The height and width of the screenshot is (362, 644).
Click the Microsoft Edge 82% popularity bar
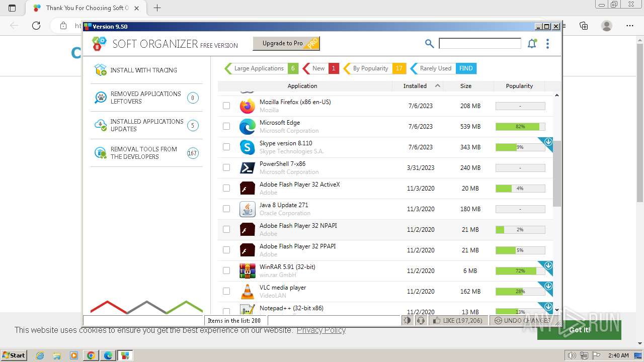point(520,126)
